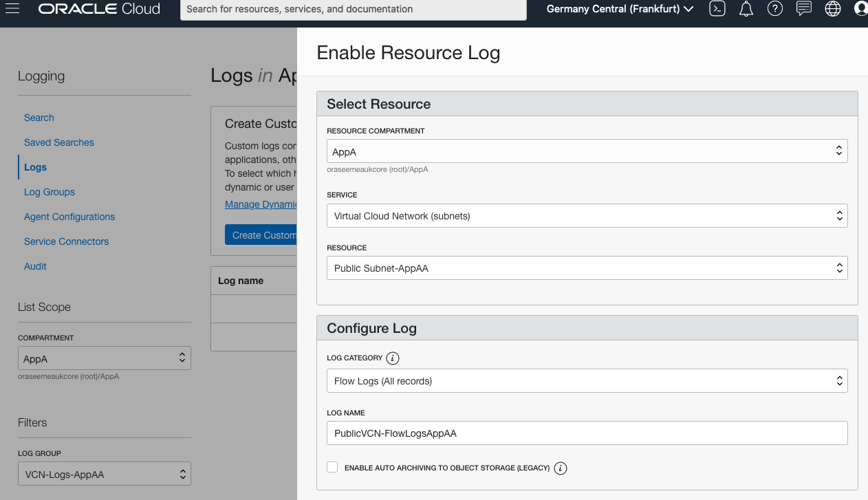Open the chat support icon
The height and width of the screenshot is (500, 868).
pyautogui.click(x=803, y=9)
